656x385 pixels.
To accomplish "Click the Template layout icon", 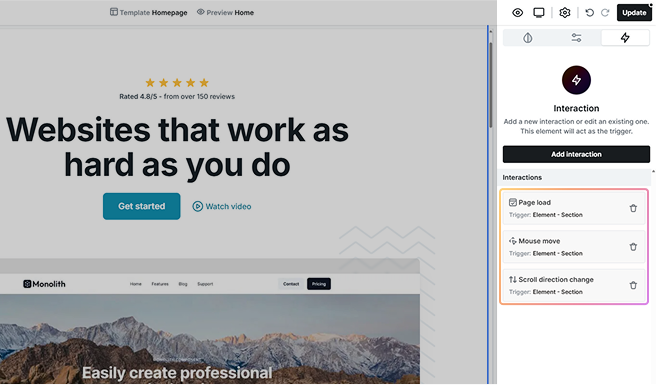I will click(x=113, y=12).
